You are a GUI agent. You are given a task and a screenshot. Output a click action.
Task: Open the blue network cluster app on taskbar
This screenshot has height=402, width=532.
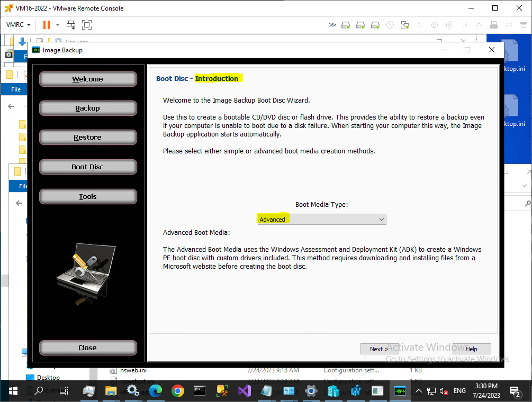click(355, 391)
